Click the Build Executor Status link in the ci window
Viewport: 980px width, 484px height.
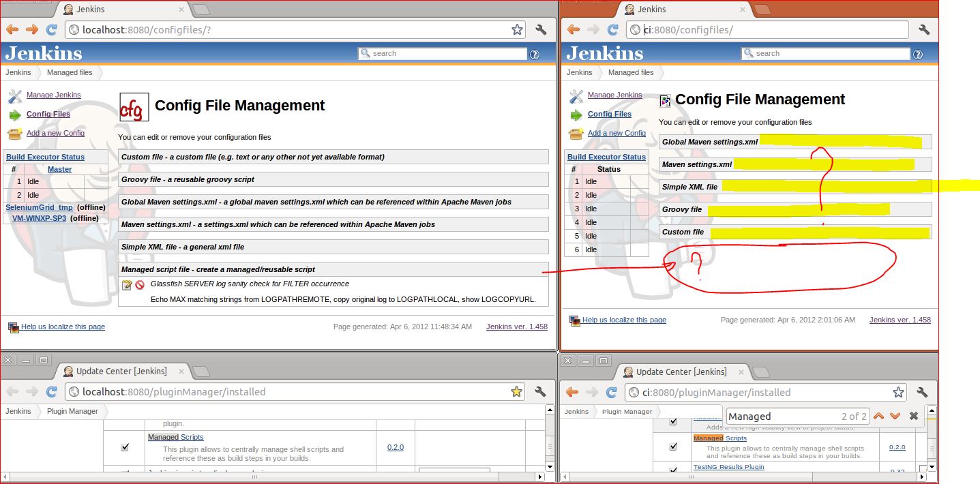[x=606, y=157]
